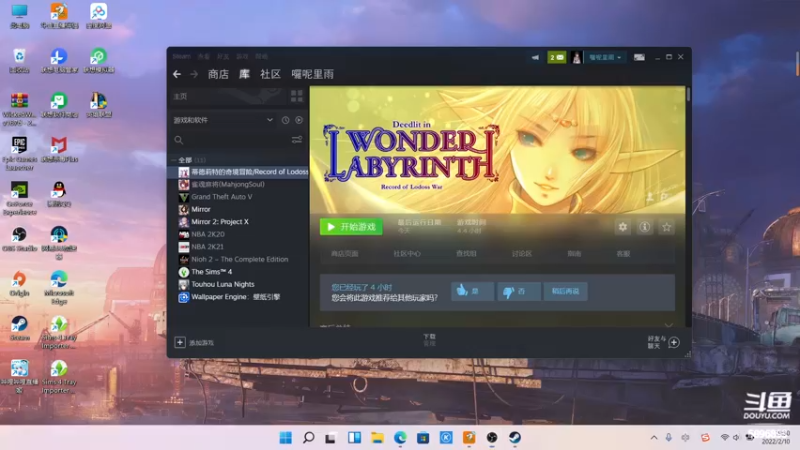Open WinRAR archive on desktop

tap(19, 109)
